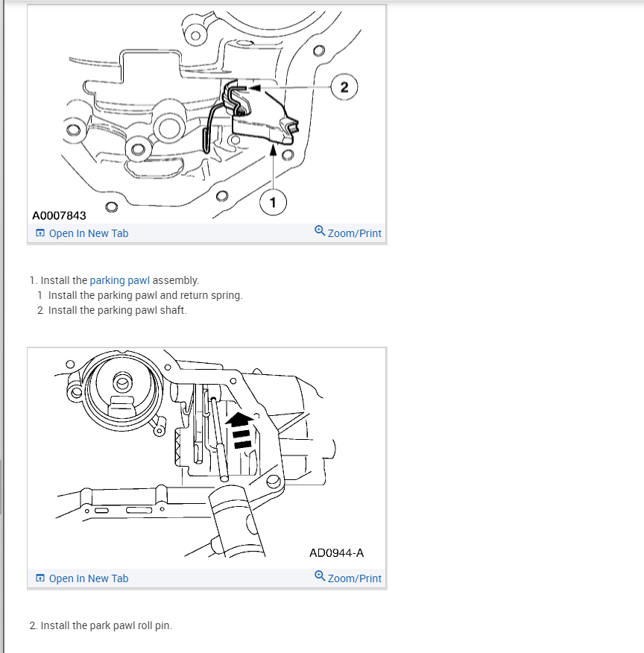Image resolution: width=644 pixels, height=653 pixels.
Task: Open In New Tab text for A0007843 figure
Action: (x=89, y=233)
